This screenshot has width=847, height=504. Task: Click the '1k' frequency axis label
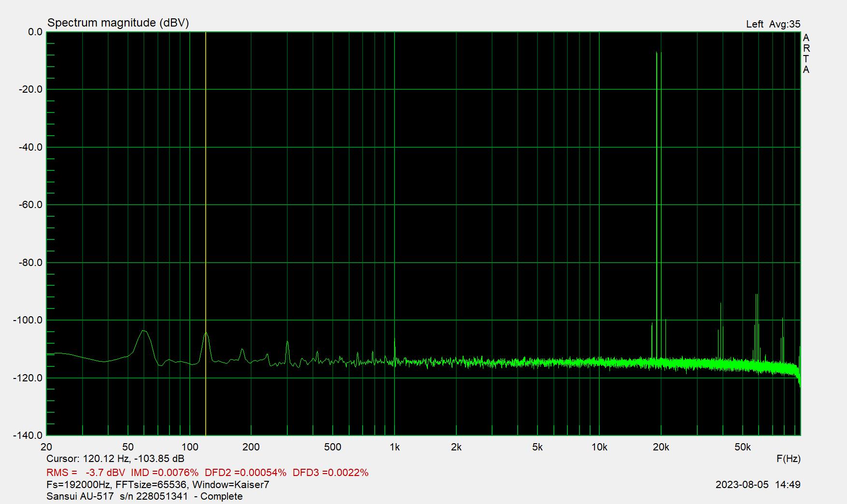395,447
